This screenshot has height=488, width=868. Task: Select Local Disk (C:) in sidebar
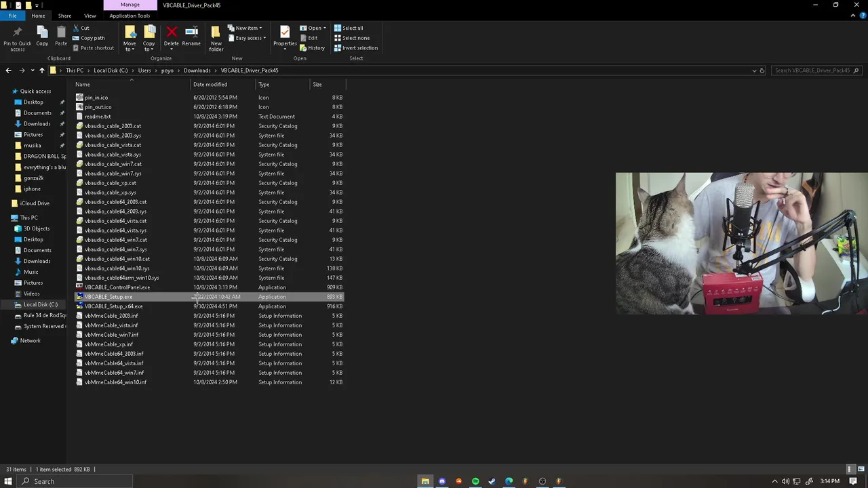40,304
